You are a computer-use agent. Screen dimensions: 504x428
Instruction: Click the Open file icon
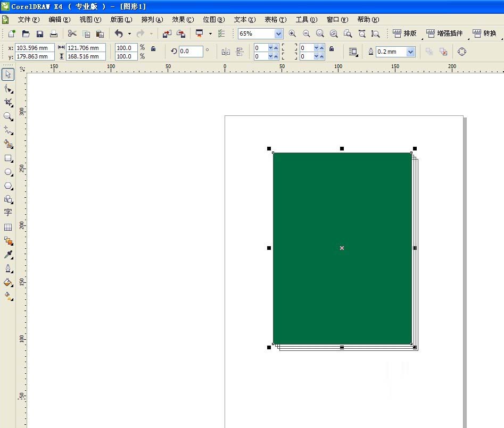pyautogui.click(x=26, y=33)
